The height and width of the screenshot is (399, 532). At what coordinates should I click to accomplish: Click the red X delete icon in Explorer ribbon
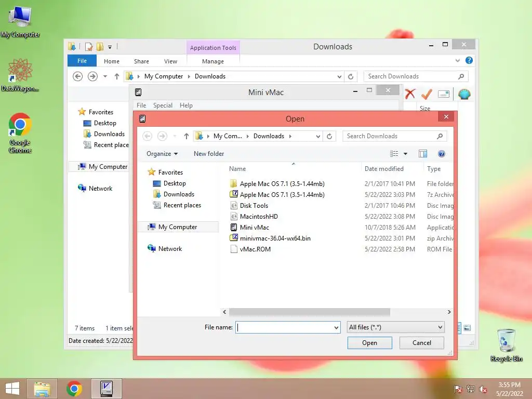click(410, 94)
